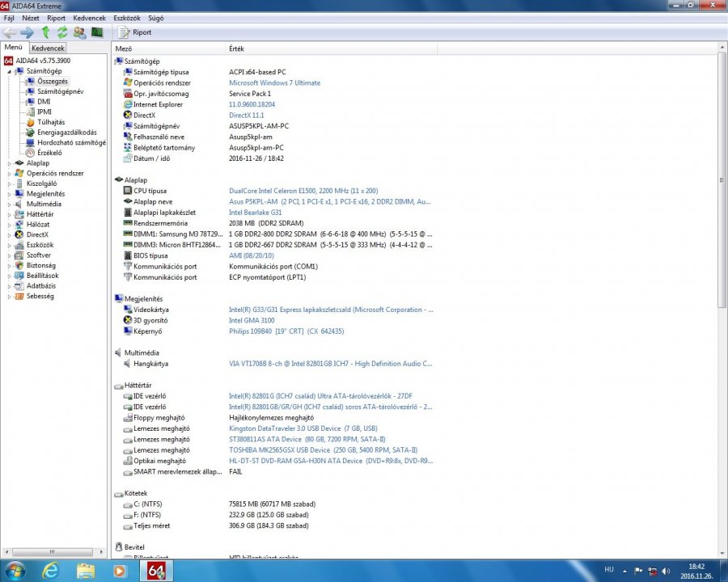Open the Eszközök menu in the menu bar
The width and height of the screenshot is (728, 582).
(127, 18)
